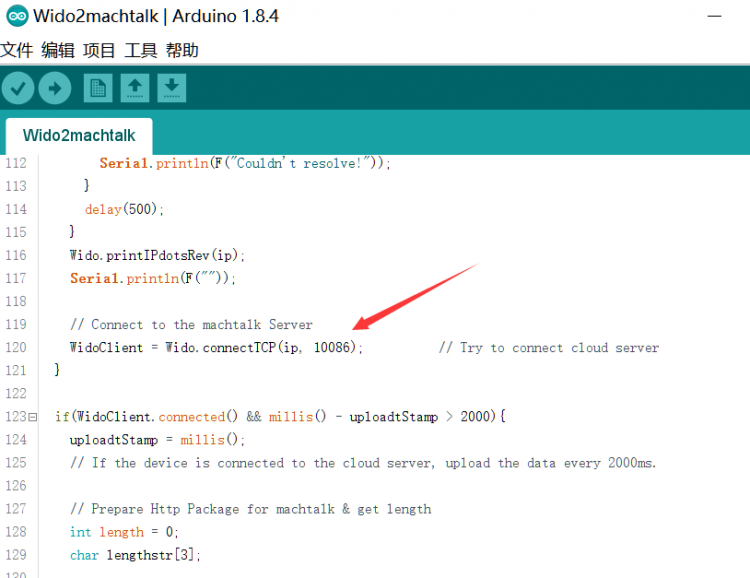Open the 项目 menu
750x578 pixels.
tap(99, 50)
